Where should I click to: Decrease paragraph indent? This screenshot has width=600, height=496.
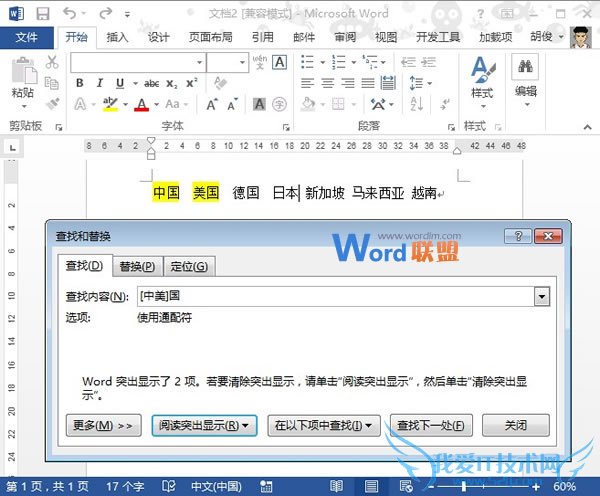(408, 62)
